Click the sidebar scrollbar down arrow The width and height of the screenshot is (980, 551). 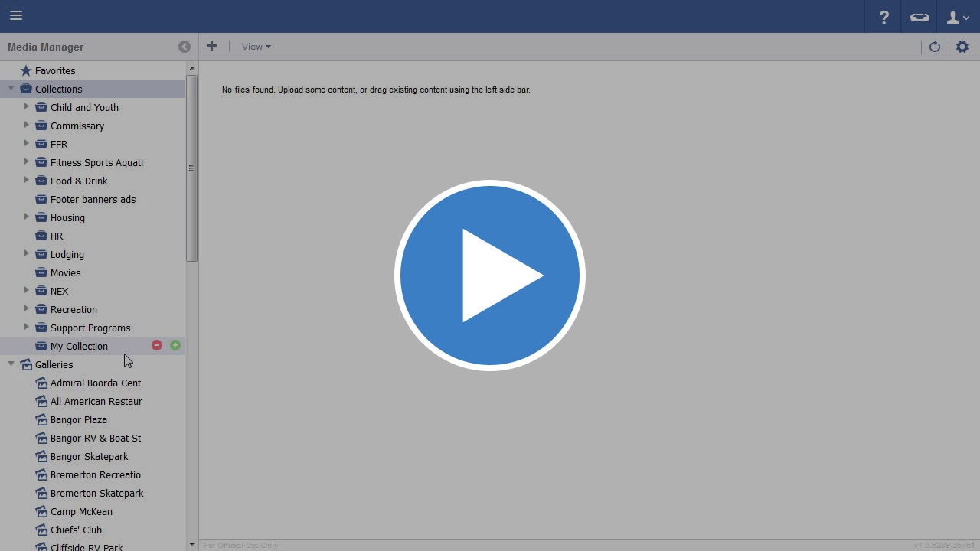[191, 545]
